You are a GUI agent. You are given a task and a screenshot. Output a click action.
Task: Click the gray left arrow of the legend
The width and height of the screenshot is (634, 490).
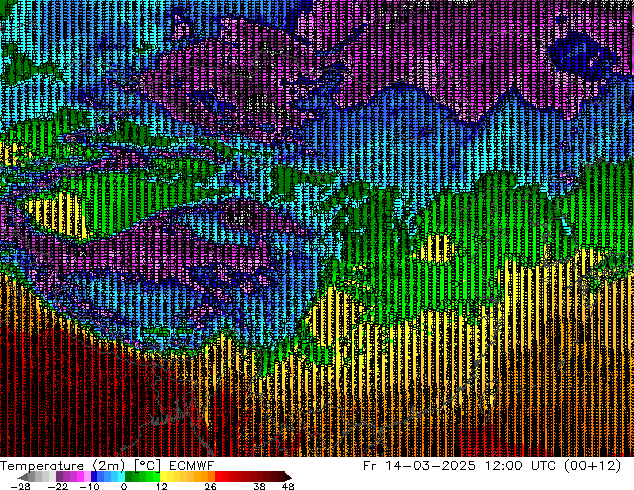point(22,476)
